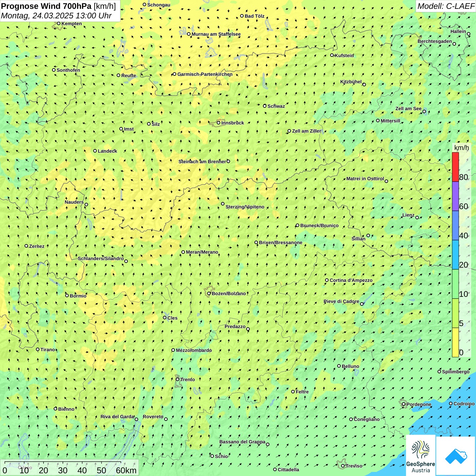This screenshot has width=476, height=476.
Task: Click the 'Zernez' label
Action: pos(37,246)
